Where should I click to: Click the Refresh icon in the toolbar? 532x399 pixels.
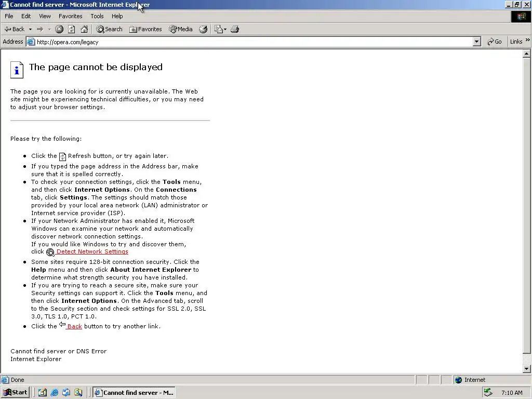72,29
